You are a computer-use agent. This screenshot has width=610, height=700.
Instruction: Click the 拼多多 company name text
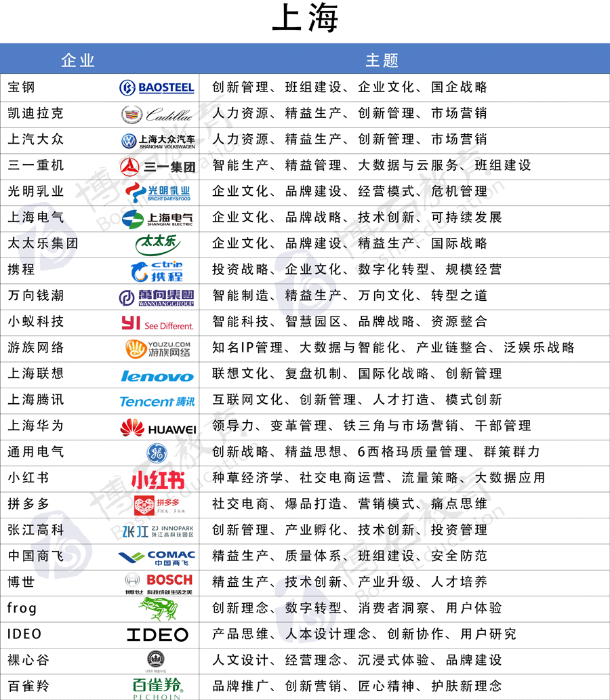tap(28, 504)
